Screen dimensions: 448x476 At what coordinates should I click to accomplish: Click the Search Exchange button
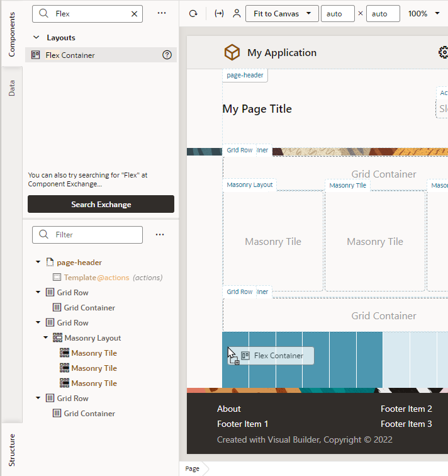[x=101, y=204]
